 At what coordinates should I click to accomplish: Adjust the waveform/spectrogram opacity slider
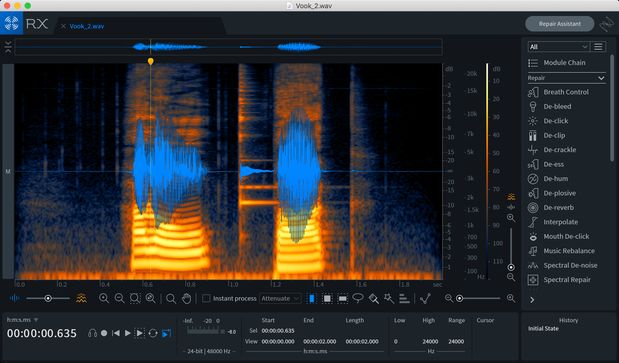pyautogui.click(x=48, y=299)
